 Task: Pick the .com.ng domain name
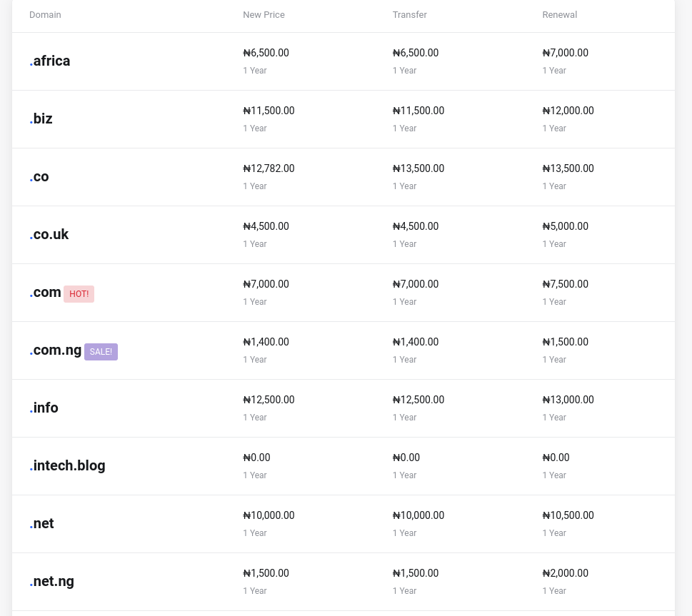[56, 350]
